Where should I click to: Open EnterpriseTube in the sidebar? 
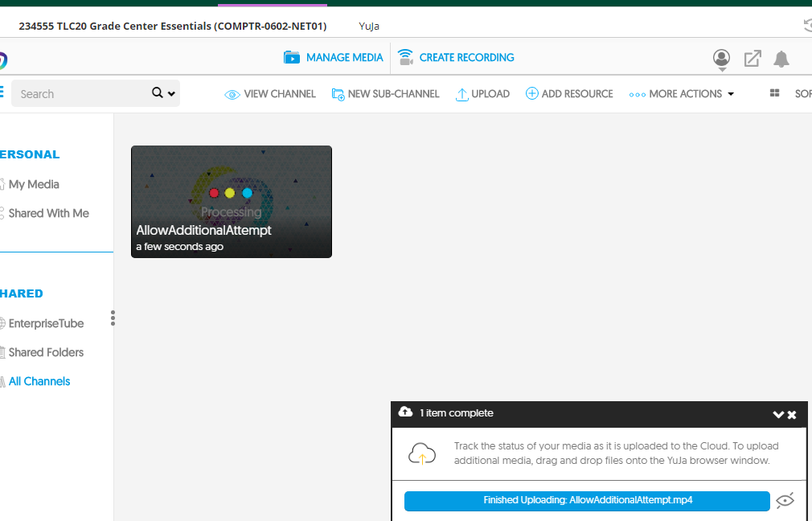tap(46, 324)
